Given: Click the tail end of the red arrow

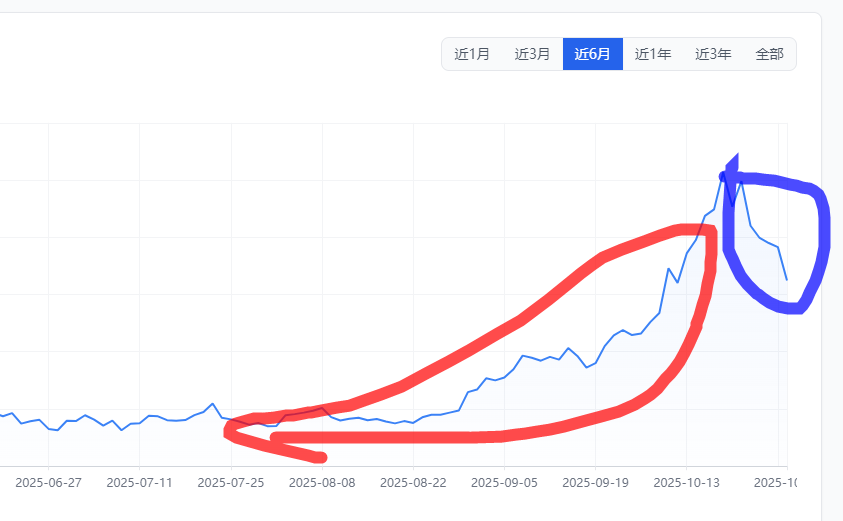Looking at the screenshot, I should click(x=320, y=458).
